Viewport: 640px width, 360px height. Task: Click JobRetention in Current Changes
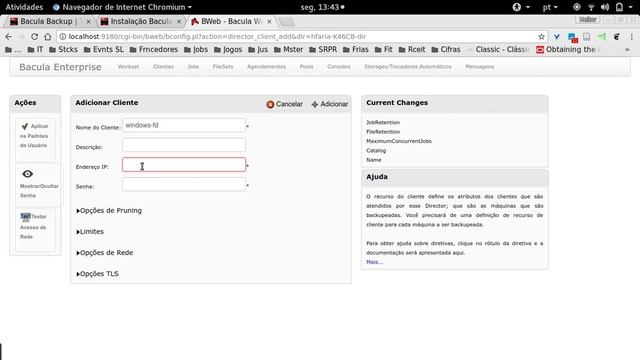point(383,122)
